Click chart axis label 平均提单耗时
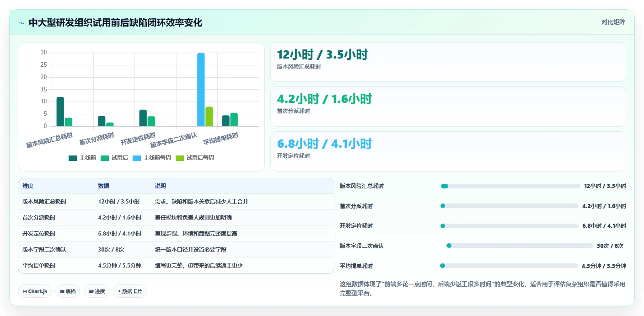The image size is (644, 316). click(221, 139)
